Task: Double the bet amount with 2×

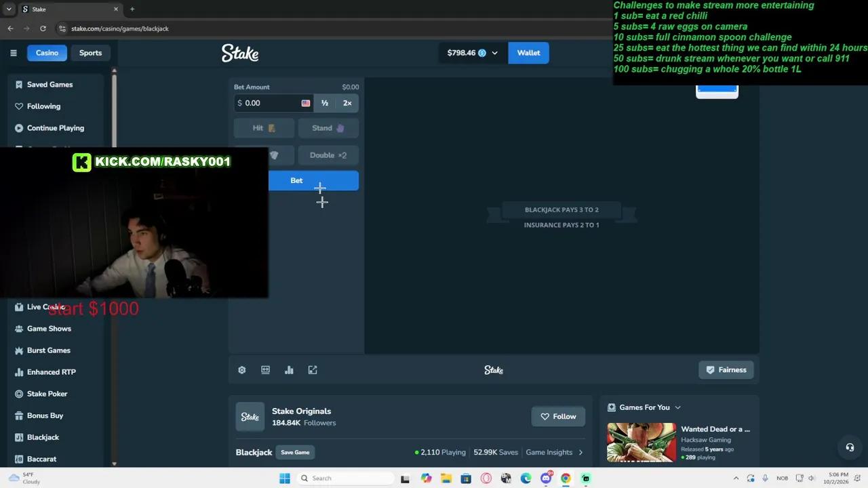Action: [x=347, y=103]
